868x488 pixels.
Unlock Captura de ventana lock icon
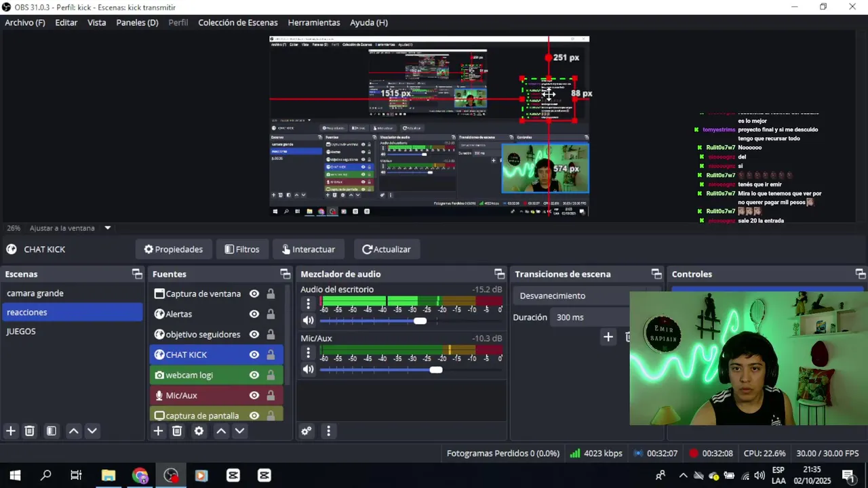(271, 293)
